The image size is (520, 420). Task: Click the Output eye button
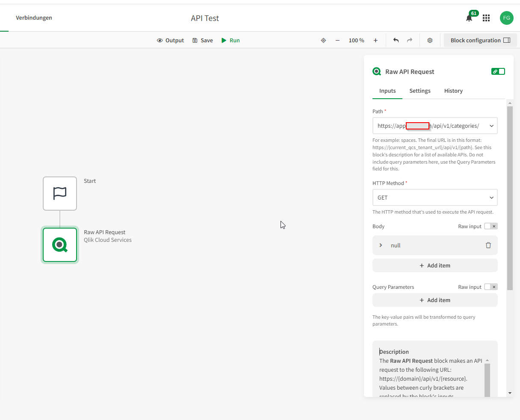coord(170,40)
